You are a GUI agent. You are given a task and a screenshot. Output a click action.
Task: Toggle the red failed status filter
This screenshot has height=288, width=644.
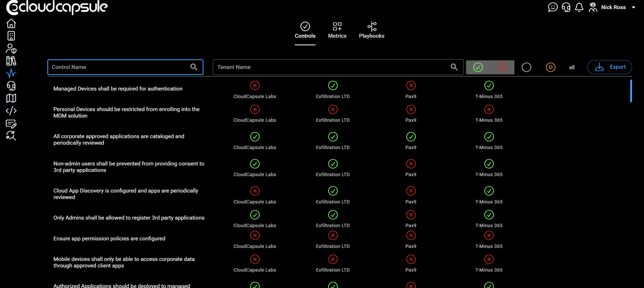(x=502, y=67)
